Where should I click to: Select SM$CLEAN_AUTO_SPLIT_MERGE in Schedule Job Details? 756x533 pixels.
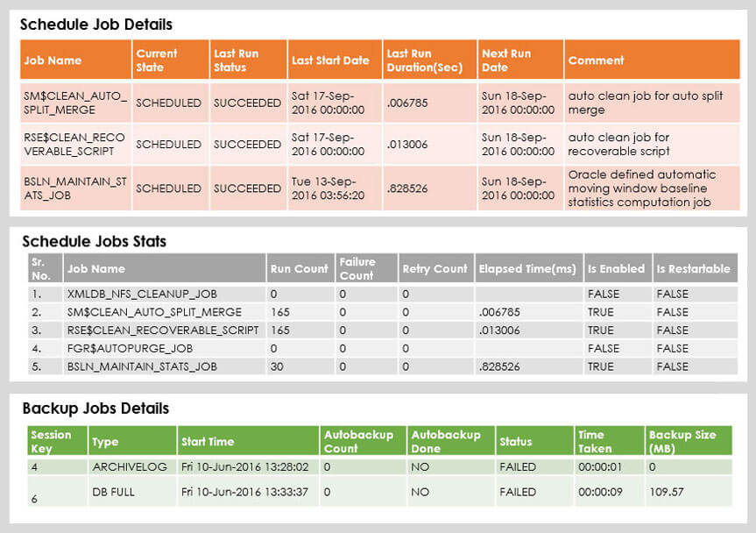[x=75, y=103]
